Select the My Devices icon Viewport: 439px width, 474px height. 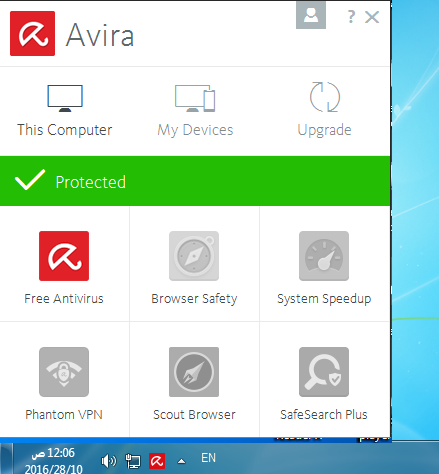coord(195,98)
